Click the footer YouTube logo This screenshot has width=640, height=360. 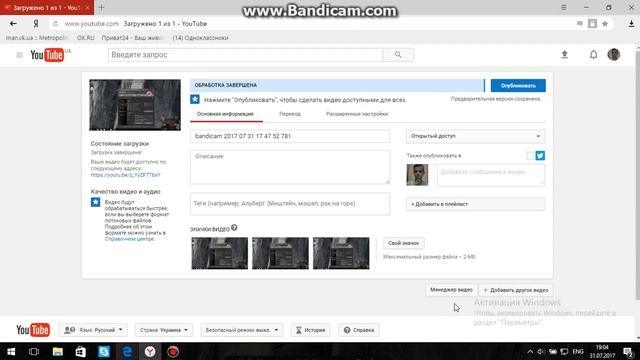33,330
